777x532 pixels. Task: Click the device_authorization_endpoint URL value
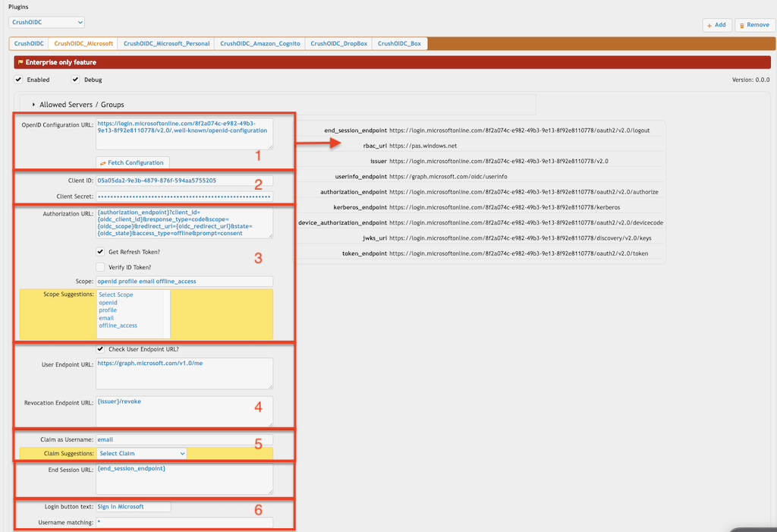coord(527,222)
